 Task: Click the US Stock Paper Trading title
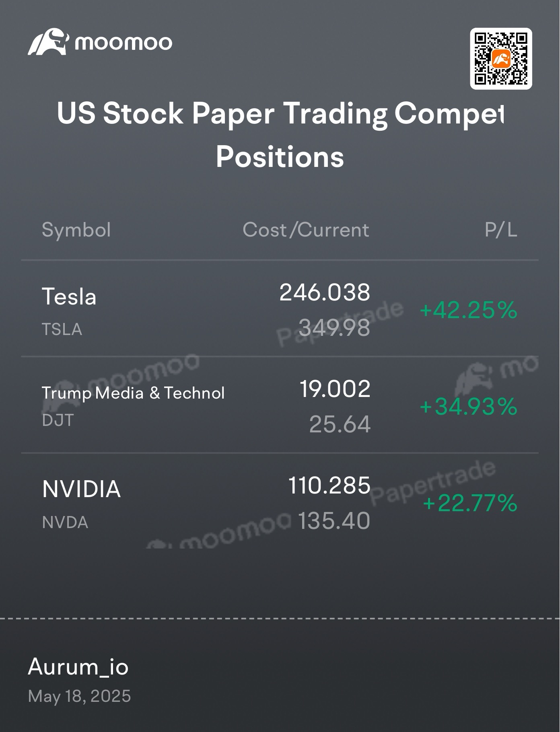pyautogui.click(x=280, y=113)
